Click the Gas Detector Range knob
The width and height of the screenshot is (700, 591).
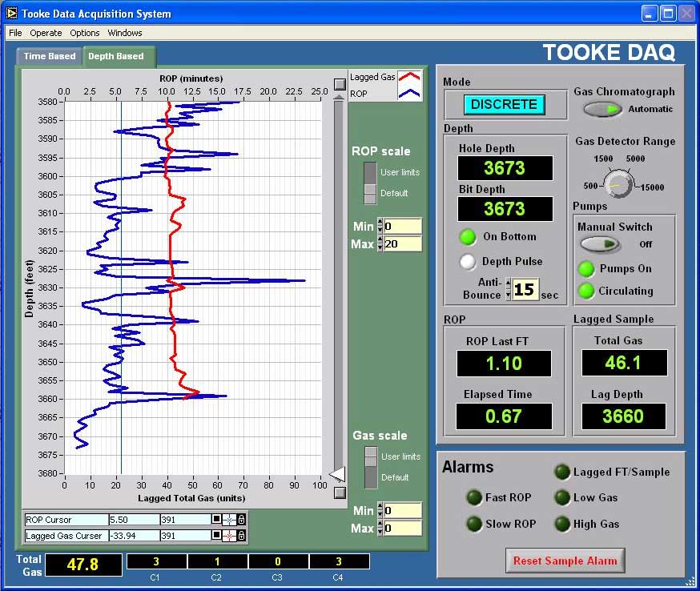point(618,184)
